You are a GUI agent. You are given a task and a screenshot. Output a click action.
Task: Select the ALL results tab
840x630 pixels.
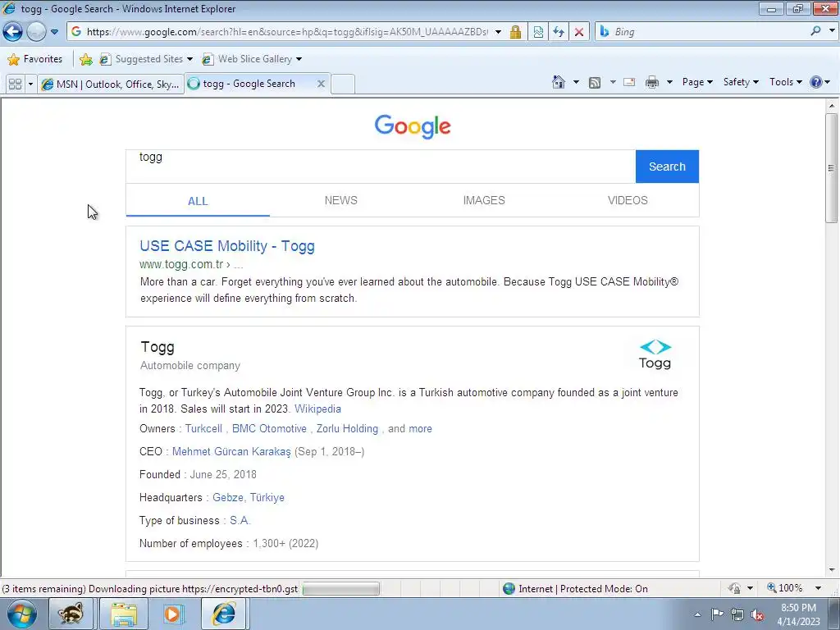click(198, 201)
